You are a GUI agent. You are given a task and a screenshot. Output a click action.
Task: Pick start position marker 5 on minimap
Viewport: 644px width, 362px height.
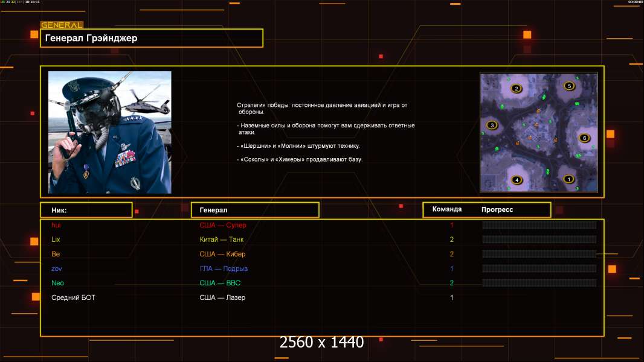pyautogui.click(x=569, y=86)
